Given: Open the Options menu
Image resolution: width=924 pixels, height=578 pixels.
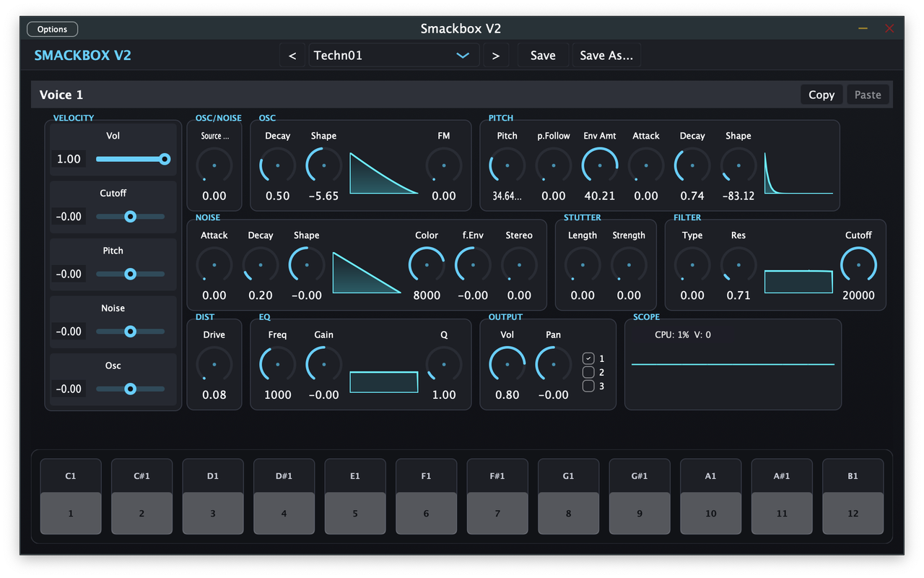Looking at the screenshot, I should 52,29.
